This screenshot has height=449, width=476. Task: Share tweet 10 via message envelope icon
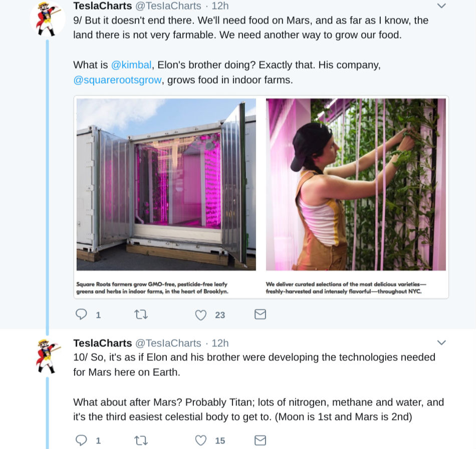tap(260, 440)
